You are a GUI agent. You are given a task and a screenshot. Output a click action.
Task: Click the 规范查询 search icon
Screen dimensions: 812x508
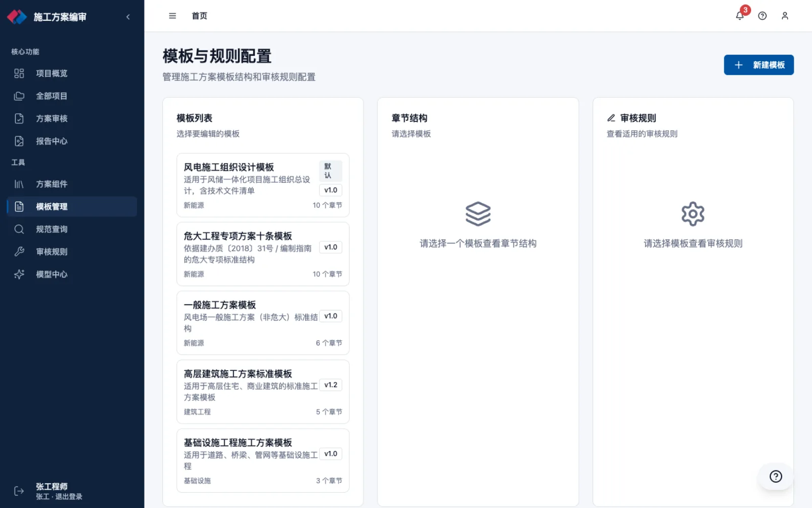(19, 229)
